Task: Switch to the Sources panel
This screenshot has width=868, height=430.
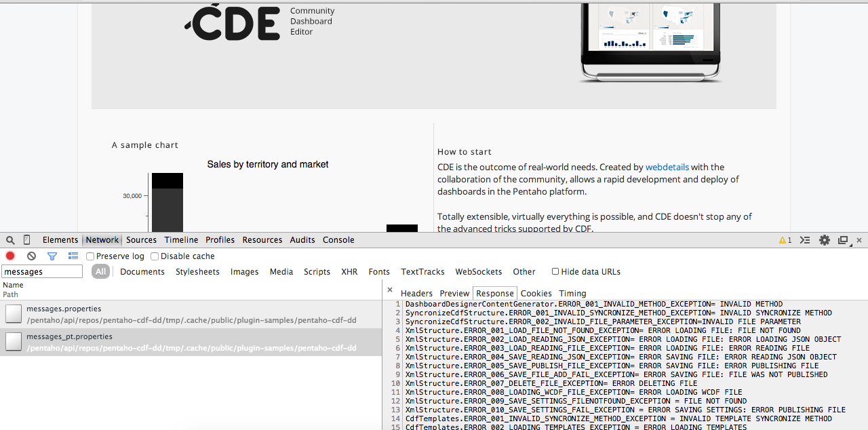Action: tap(141, 240)
